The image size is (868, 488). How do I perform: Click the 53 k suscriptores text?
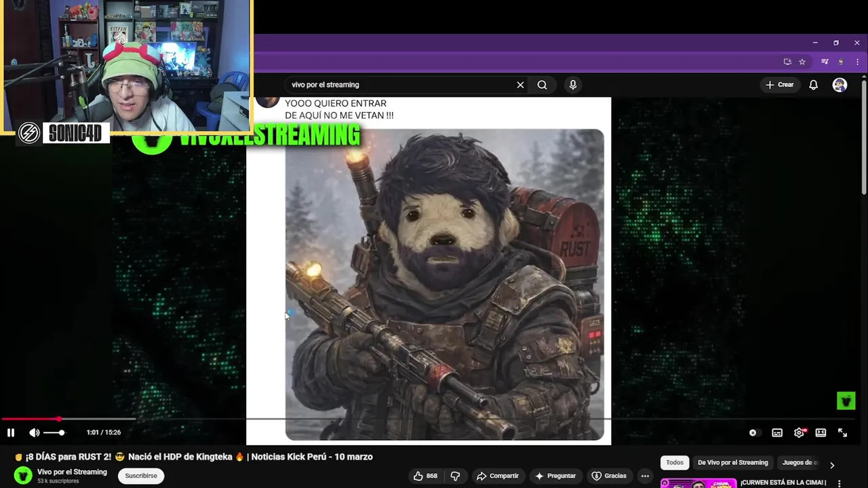pyautogui.click(x=58, y=481)
